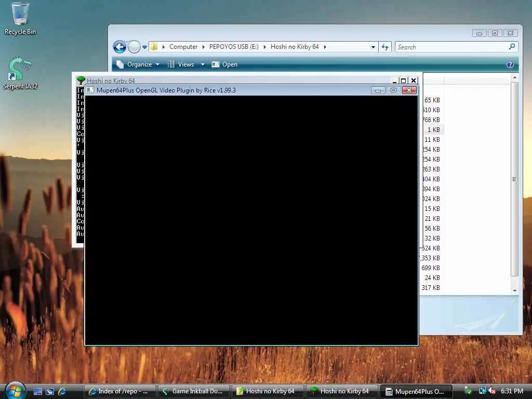Select the Mupen64Plus video plugin window icon
Screen dimensions: 532x399
(89, 90)
